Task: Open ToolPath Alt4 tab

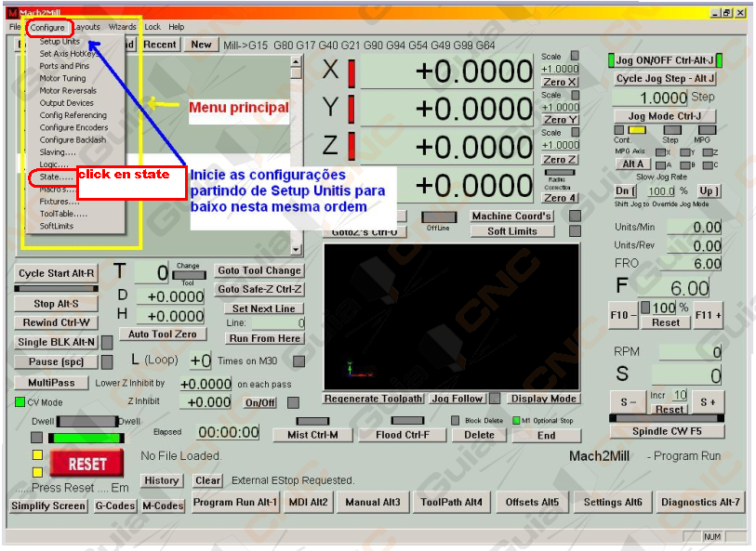Action: (x=451, y=502)
